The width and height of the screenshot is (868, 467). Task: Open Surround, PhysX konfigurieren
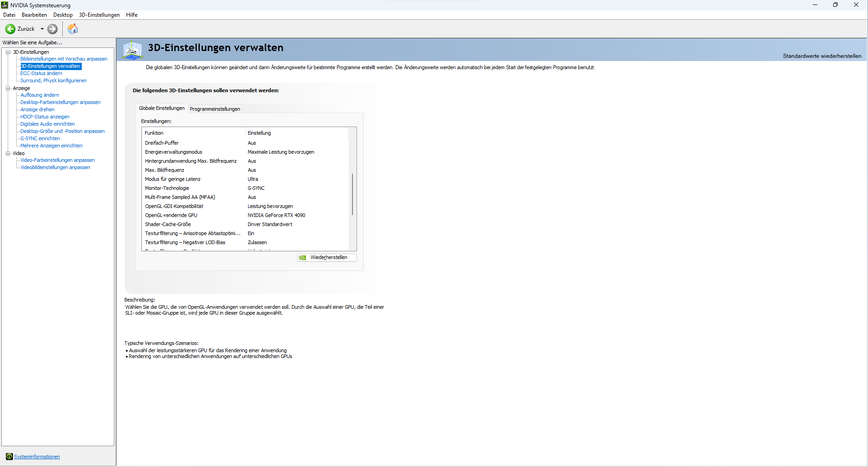[53, 80]
